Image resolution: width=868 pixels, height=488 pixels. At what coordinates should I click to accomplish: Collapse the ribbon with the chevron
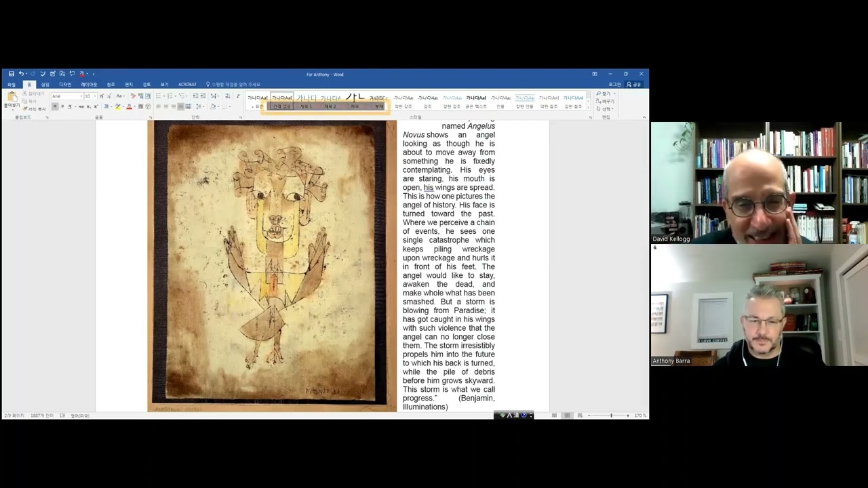coord(644,117)
